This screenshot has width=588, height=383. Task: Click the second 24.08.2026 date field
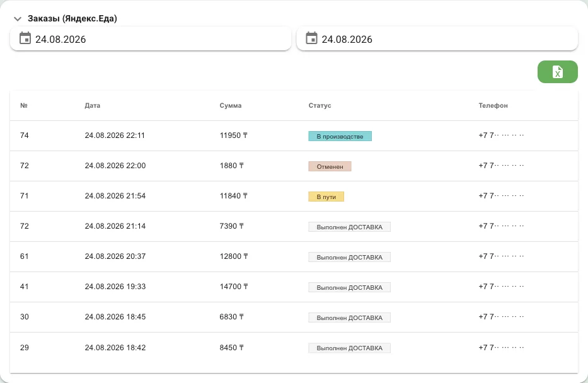[x=437, y=38]
